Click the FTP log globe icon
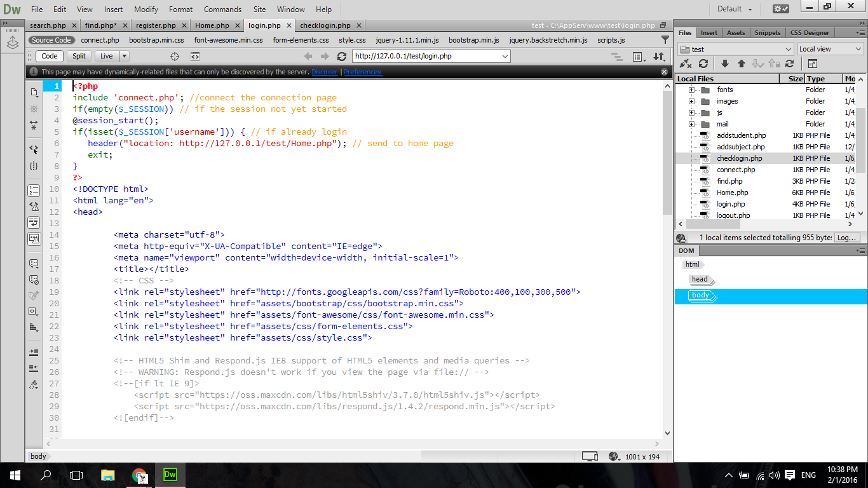The width and height of the screenshot is (868, 488). 681,238
